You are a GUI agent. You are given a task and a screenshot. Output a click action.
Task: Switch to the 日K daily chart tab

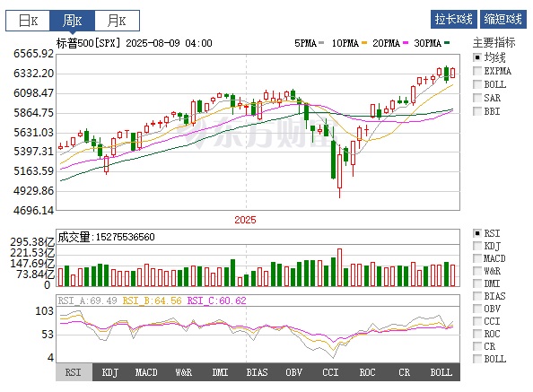[x=28, y=21]
